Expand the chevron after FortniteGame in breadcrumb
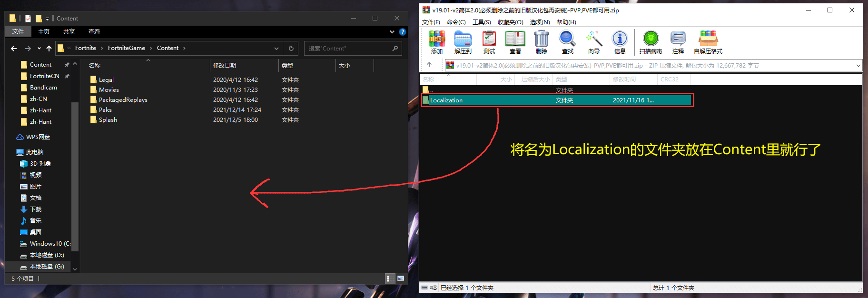 tap(151, 48)
